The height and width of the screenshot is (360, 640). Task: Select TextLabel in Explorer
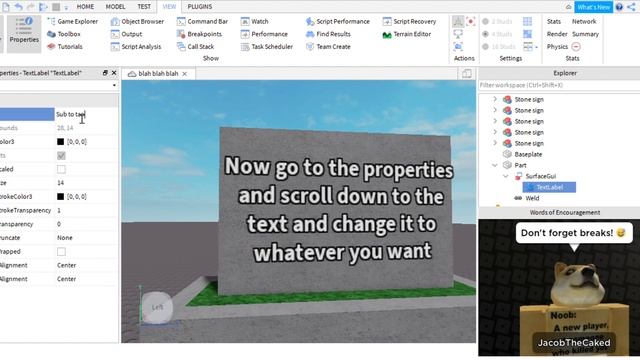coord(549,187)
